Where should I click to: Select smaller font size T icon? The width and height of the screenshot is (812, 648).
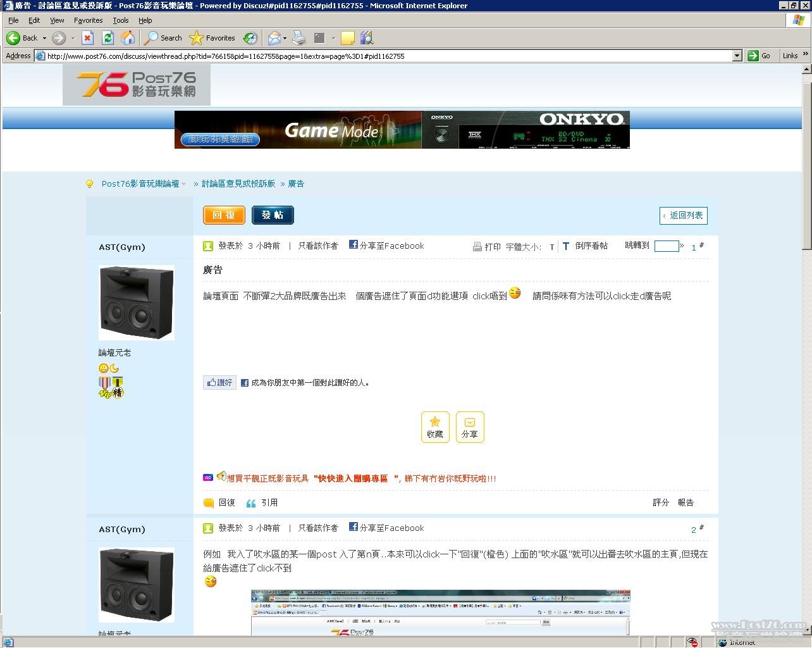[x=552, y=247]
